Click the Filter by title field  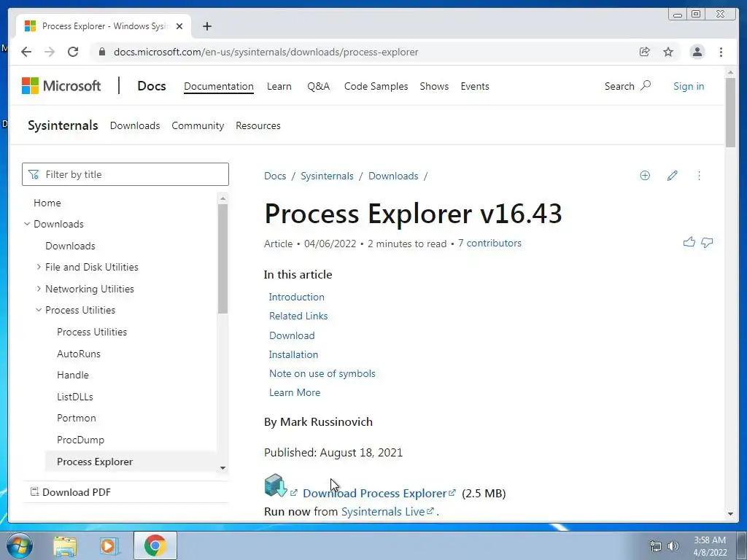pos(125,174)
